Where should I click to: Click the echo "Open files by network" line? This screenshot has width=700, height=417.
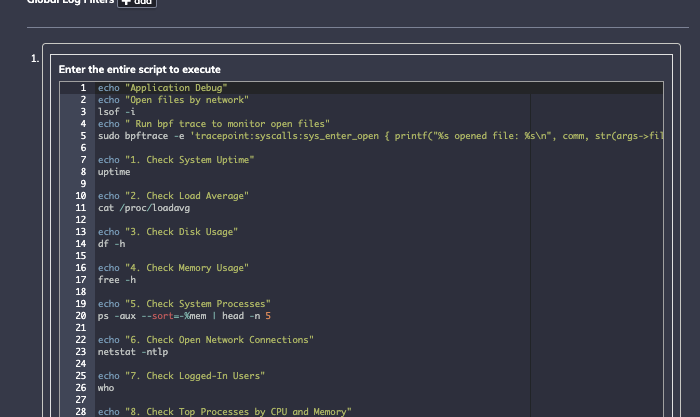click(x=172, y=100)
